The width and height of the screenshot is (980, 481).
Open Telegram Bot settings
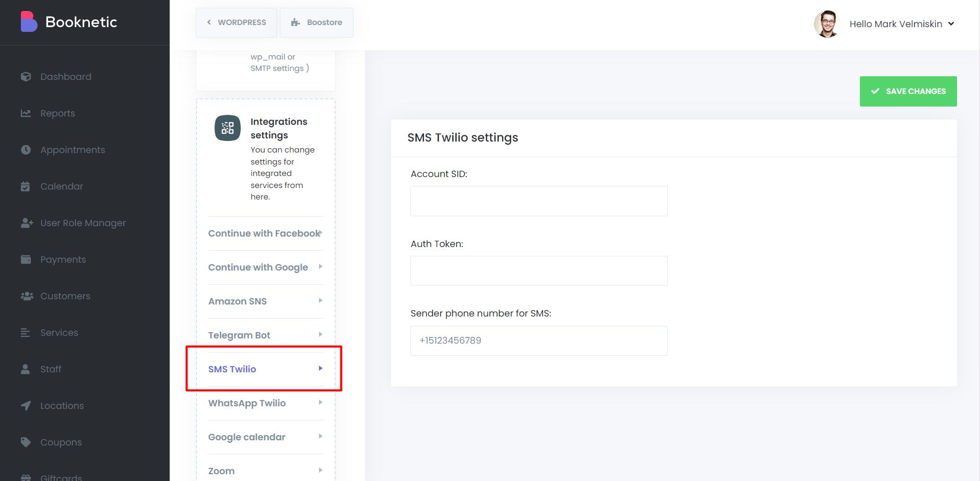[x=265, y=335]
